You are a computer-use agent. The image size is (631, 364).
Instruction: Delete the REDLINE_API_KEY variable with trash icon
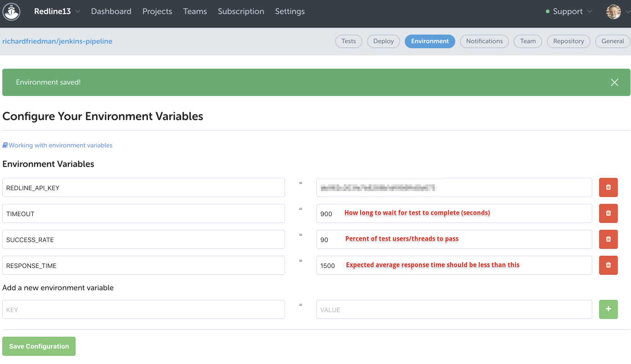click(x=608, y=187)
